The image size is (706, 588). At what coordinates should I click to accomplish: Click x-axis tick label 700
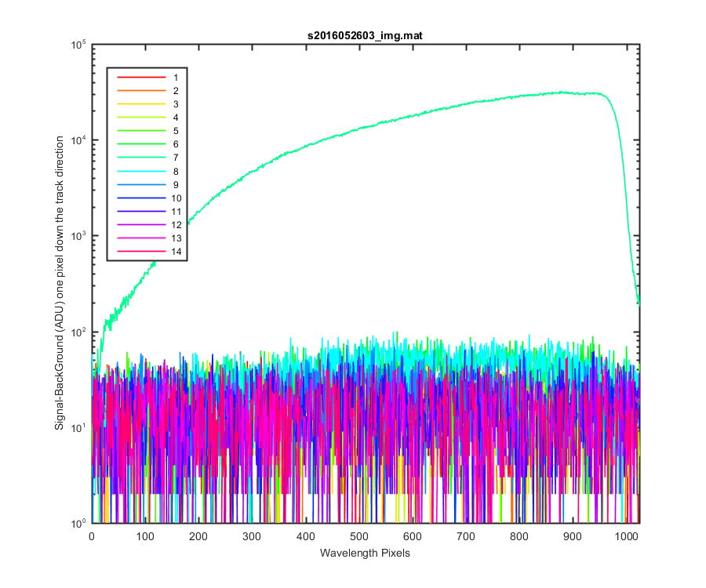tap(466, 536)
